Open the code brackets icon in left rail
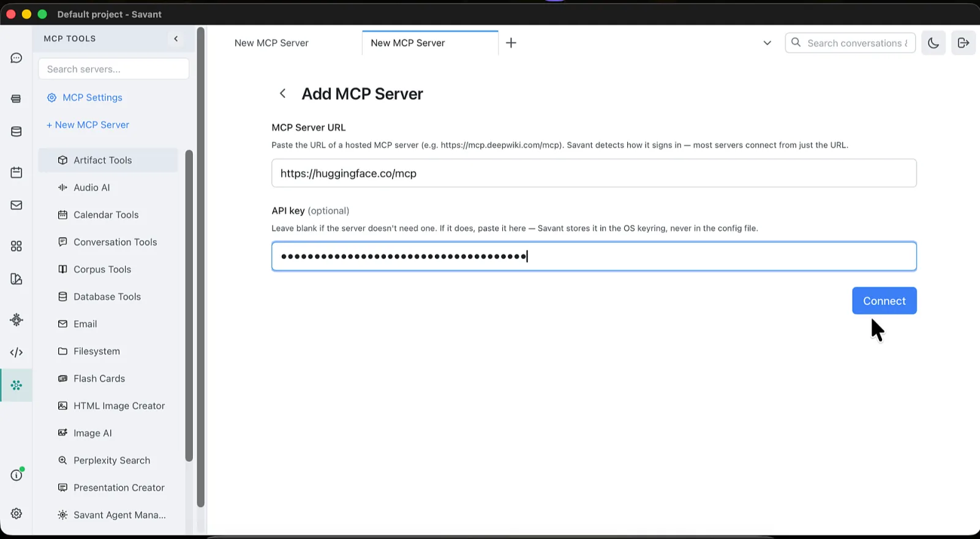Screen dimensions: 980x539 click(17, 352)
